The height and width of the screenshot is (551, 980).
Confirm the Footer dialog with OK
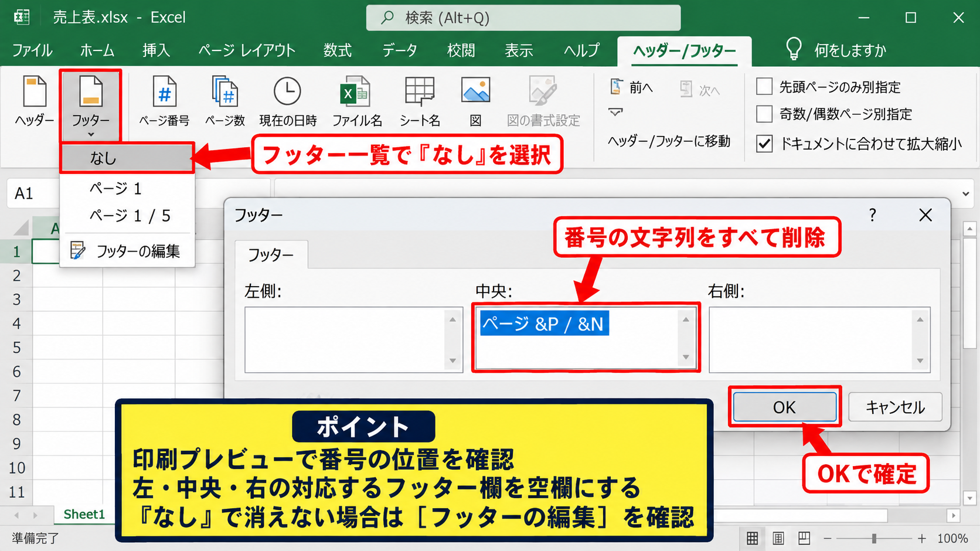pos(785,407)
